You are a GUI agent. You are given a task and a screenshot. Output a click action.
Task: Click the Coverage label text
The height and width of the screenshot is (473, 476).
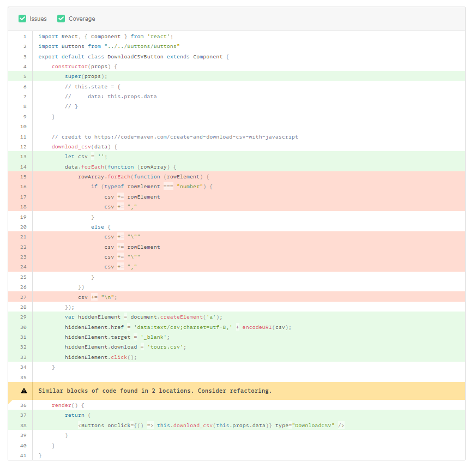82,19
